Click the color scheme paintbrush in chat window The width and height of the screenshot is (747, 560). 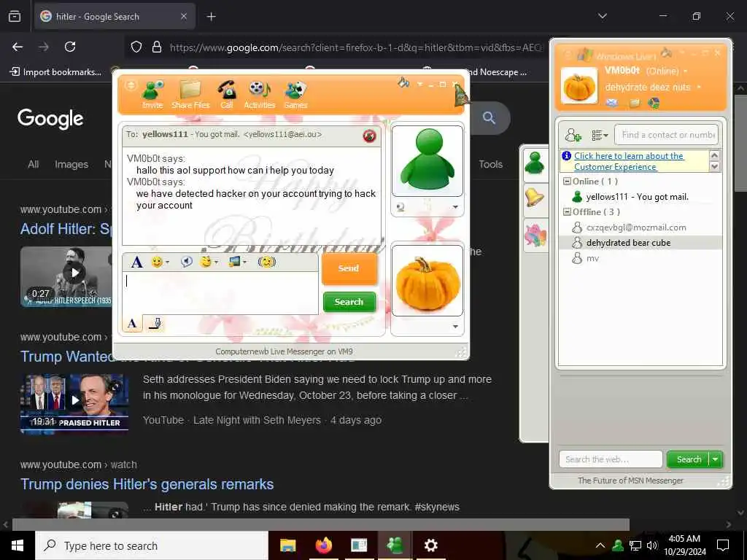[403, 83]
